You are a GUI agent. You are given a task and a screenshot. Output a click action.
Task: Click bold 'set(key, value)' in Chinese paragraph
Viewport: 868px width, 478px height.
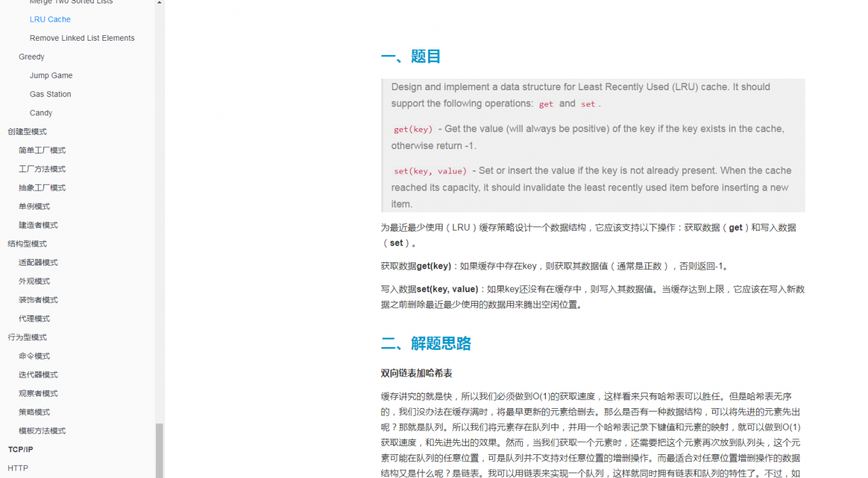tap(447, 290)
